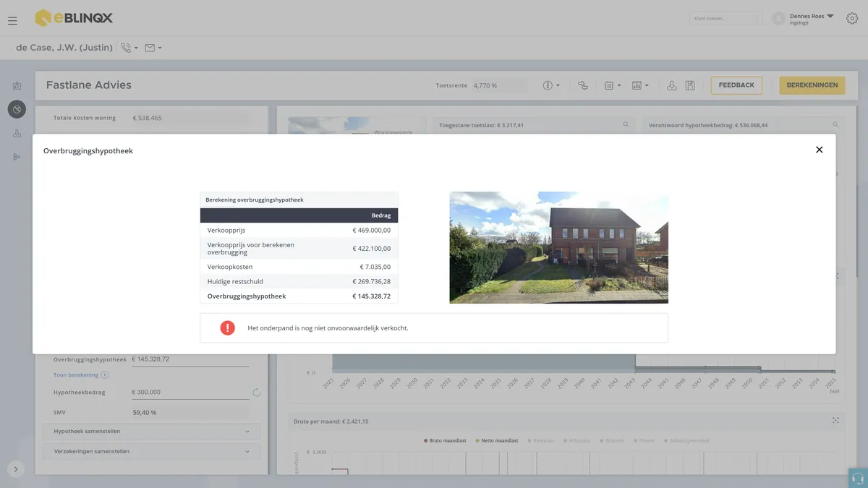Toggle the Bruto maandlast legend item

[445, 440]
